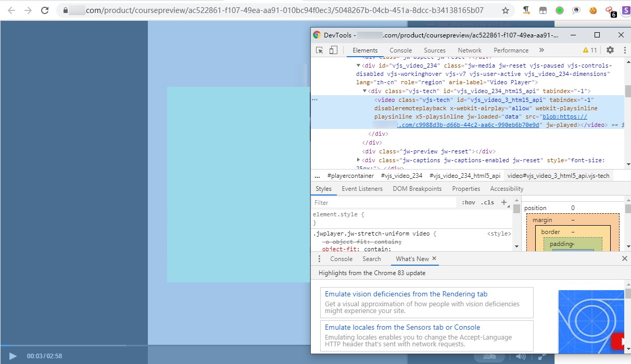631x364 pixels.
Task: Open the Event Listeners tab
Action: coord(362,189)
